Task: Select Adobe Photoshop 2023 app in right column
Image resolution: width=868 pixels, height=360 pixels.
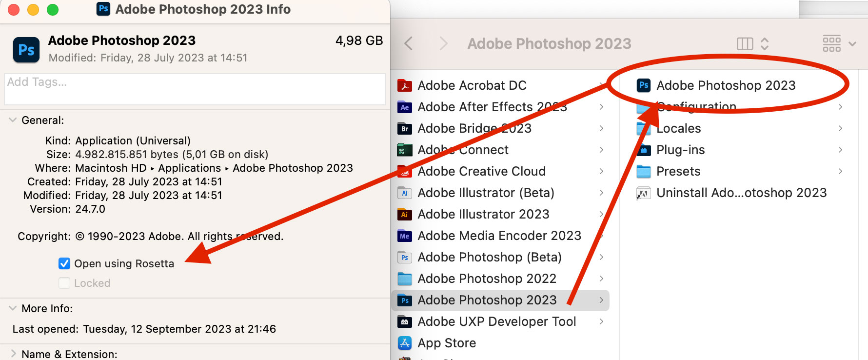Action: [726, 85]
